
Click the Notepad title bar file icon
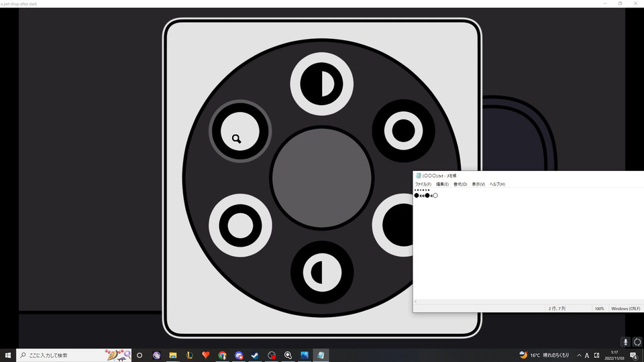coord(418,176)
